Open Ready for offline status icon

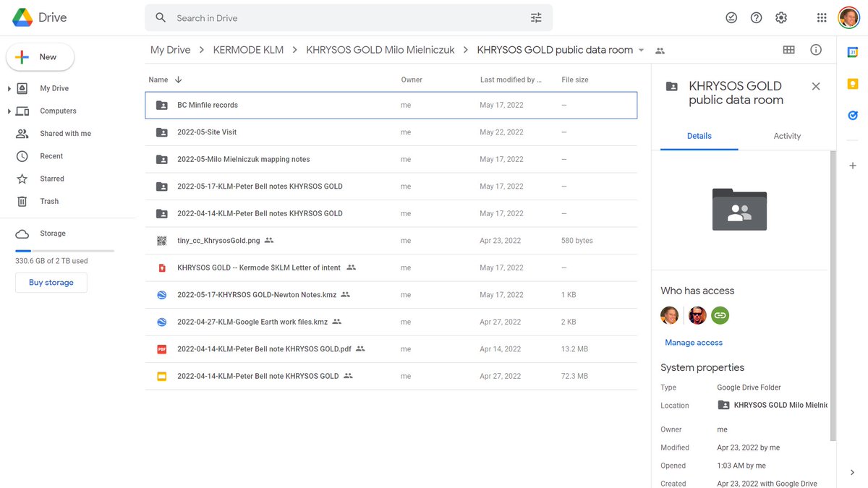point(731,18)
